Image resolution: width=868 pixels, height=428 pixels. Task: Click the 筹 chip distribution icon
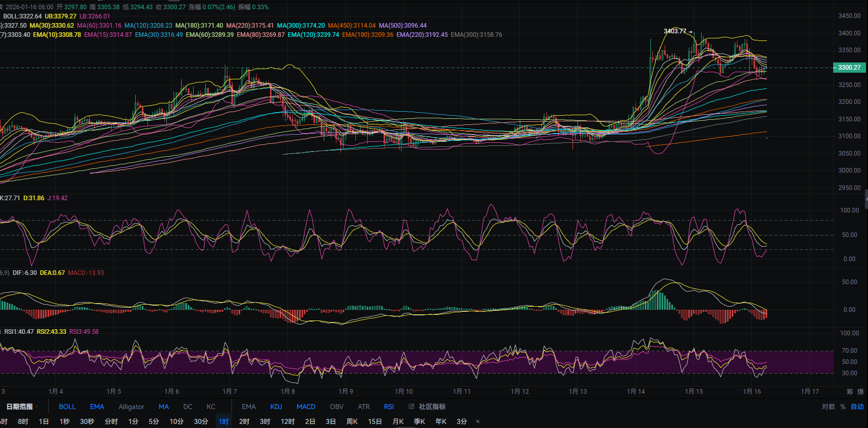click(850, 392)
